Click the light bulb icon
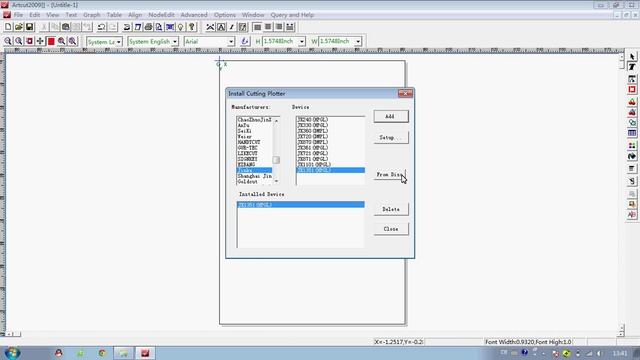Screen dimensions: 640x360 click(x=180, y=27)
